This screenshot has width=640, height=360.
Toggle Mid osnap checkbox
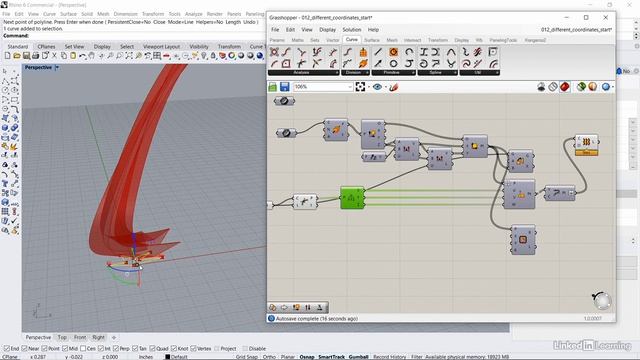pos(65,349)
